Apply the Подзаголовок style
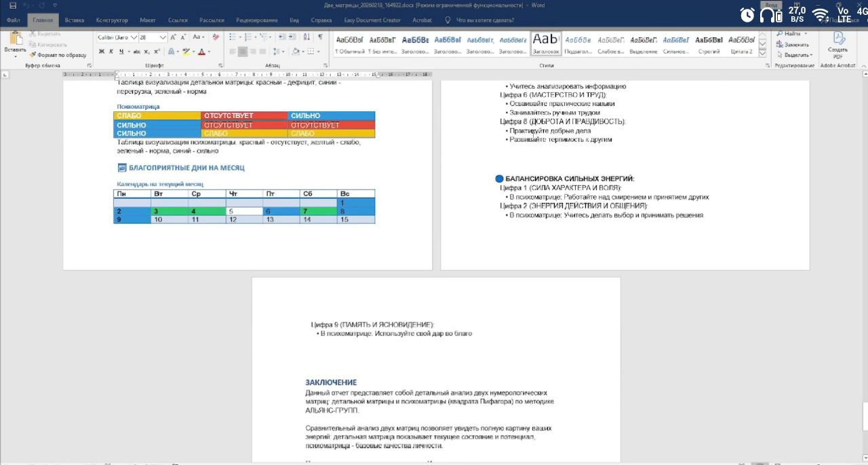Screen dimensions: 868x465 (x=578, y=44)
